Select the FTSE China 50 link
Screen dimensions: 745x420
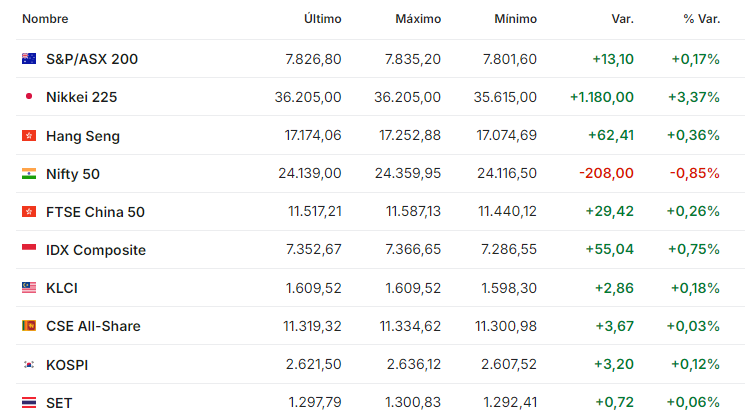click(x=95, y=212)
